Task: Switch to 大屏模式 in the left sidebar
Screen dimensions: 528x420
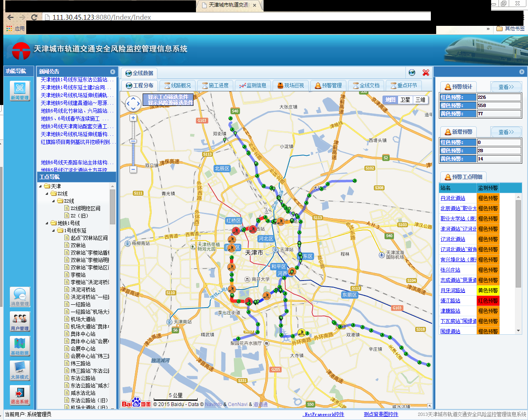Action: coord(20,370)
